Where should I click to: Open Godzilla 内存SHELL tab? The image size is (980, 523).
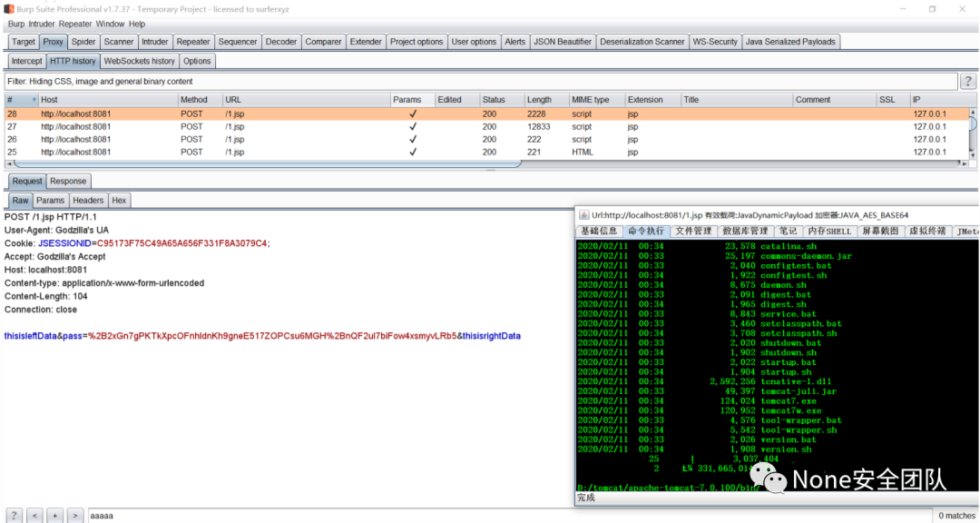point(829,232)
